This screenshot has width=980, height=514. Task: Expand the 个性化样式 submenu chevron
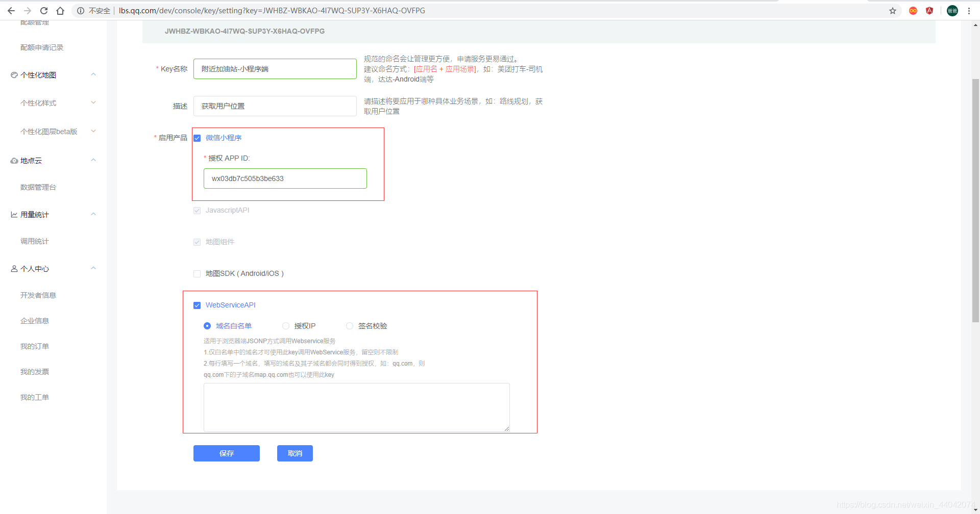coord(93,102)
